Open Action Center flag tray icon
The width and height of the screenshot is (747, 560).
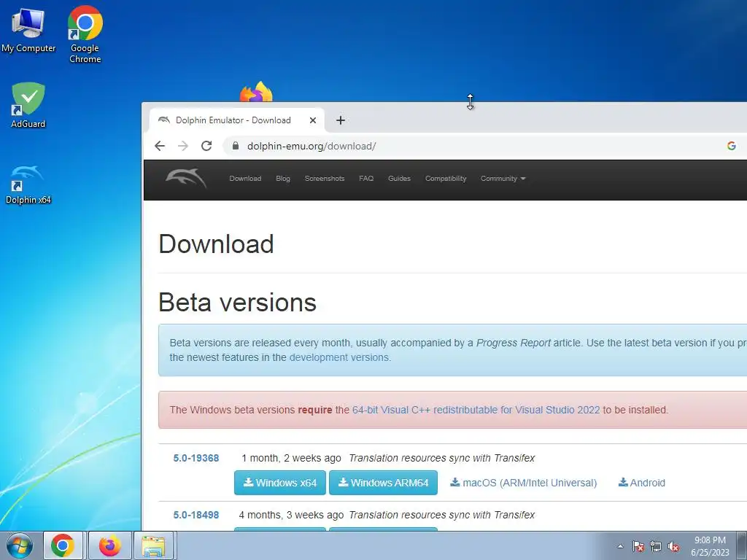click(x=638, y=546)
